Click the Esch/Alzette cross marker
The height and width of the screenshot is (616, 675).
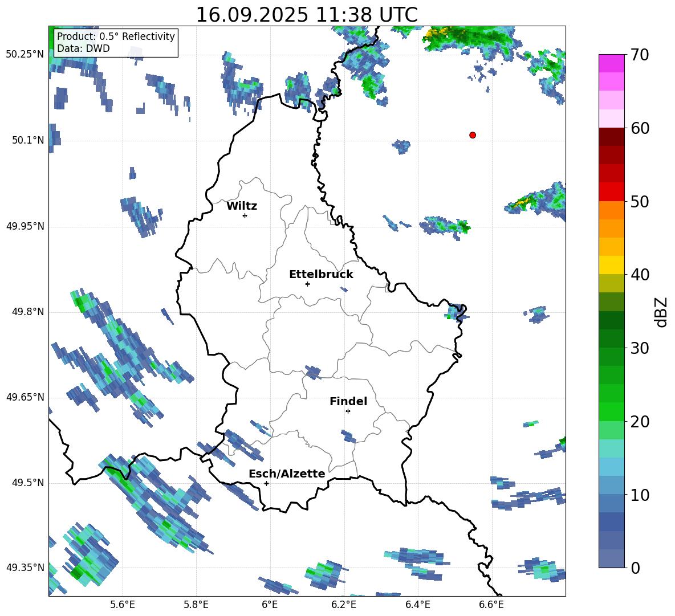pos(266,483)
